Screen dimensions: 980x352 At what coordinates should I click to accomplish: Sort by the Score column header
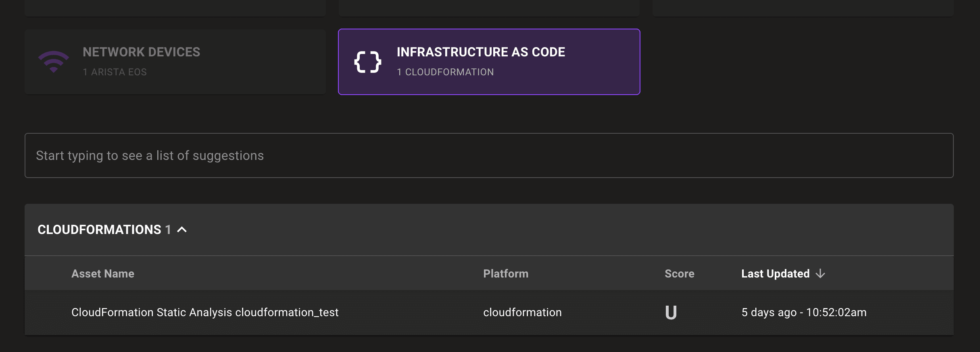[x=679, y=274]
